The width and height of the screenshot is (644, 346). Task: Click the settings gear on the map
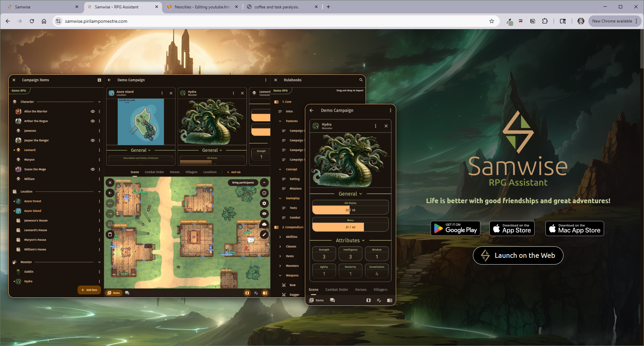[x=264, y=203]
